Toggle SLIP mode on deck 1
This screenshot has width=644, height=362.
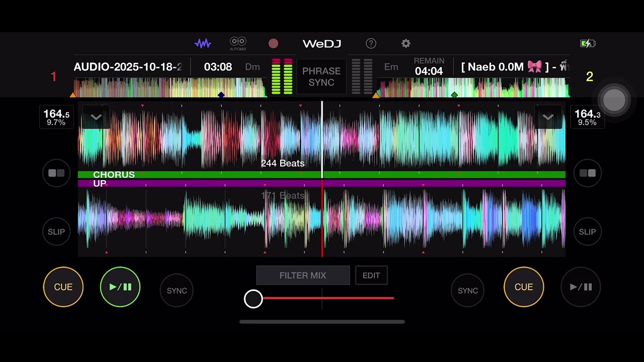coord(56,232)
